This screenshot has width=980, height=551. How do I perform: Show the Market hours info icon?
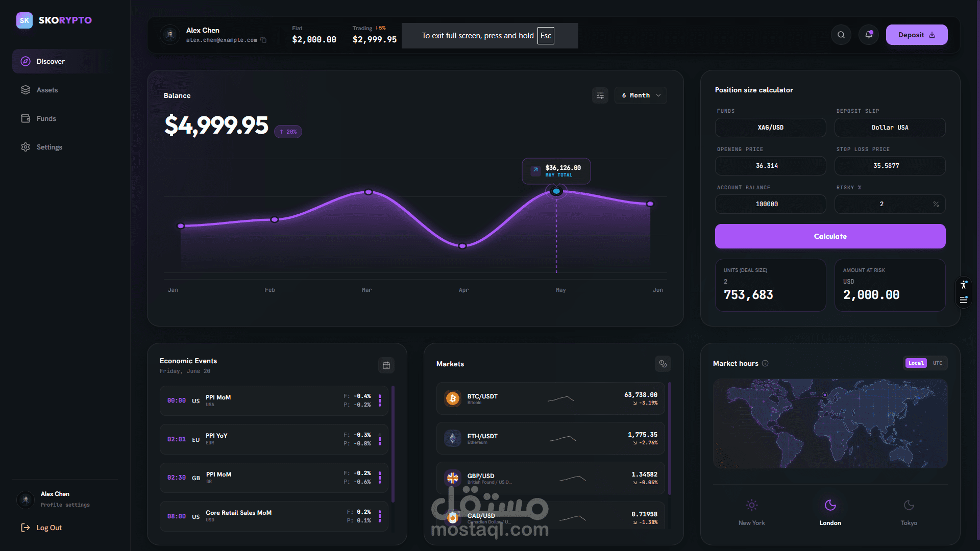[765, 363]
